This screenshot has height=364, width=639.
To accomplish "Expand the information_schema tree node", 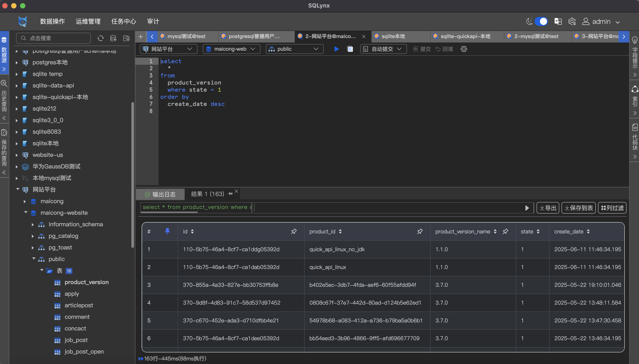I will click(33, 224).
